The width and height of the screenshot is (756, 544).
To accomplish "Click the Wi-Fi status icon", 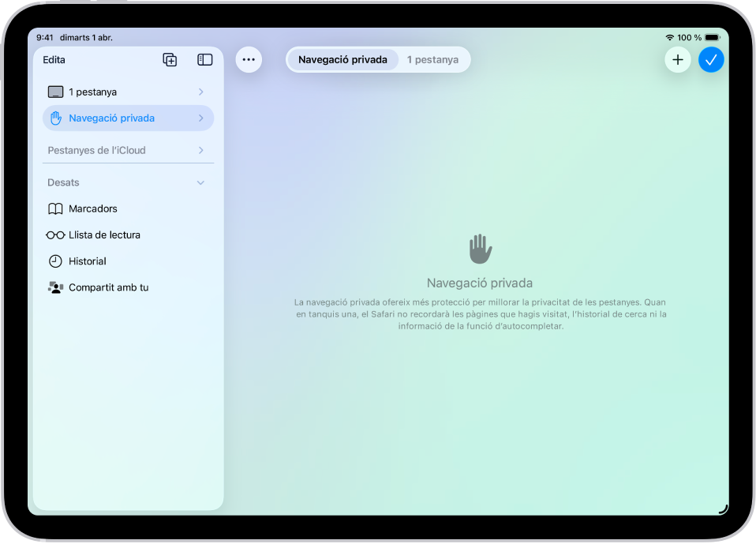I will coord(670,38).
